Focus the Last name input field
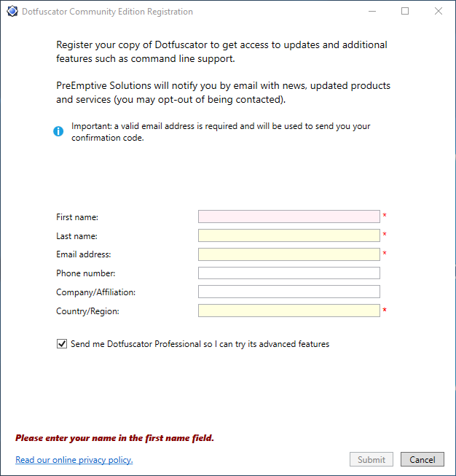 click(289, 235)
